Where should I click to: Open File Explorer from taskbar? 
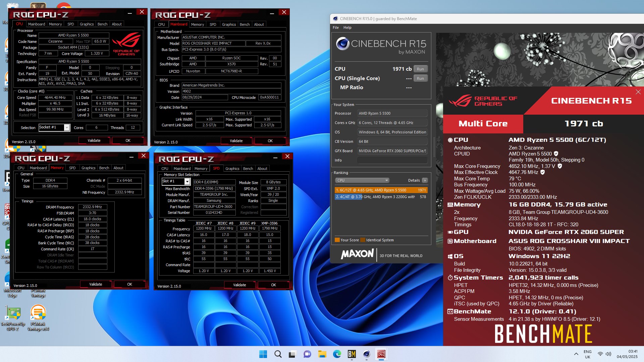(322, 354)
